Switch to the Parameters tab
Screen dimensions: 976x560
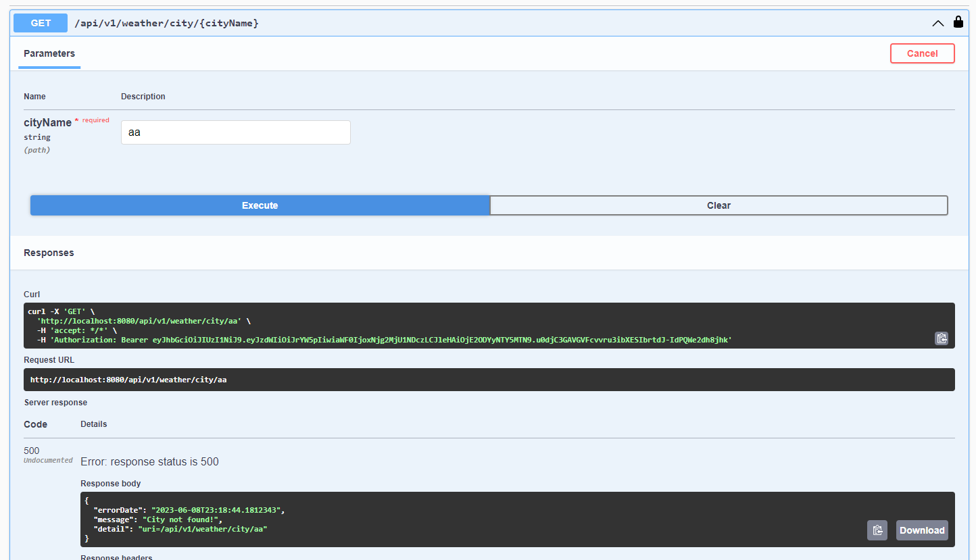(x=49, y=53)
